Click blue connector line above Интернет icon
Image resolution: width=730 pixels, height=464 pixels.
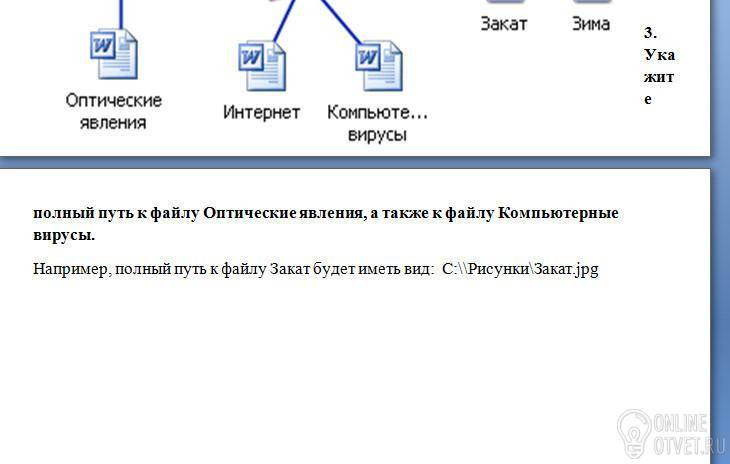click(x=284, y=21)
